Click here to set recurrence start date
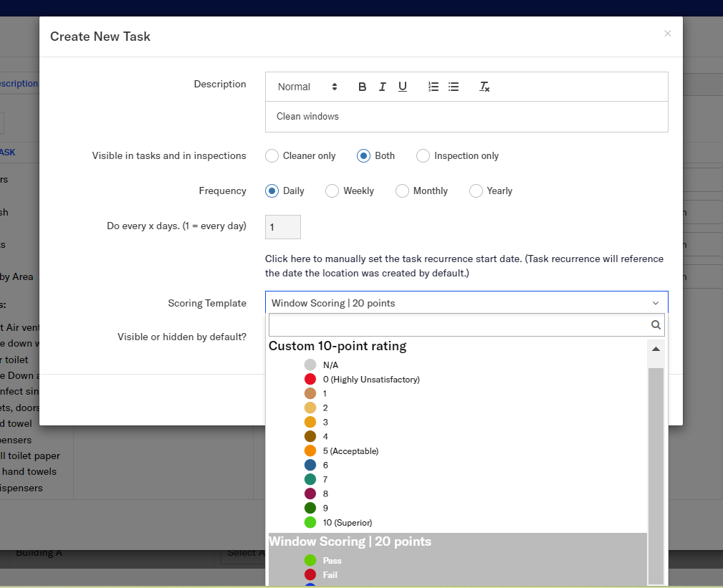 [287, 259]
